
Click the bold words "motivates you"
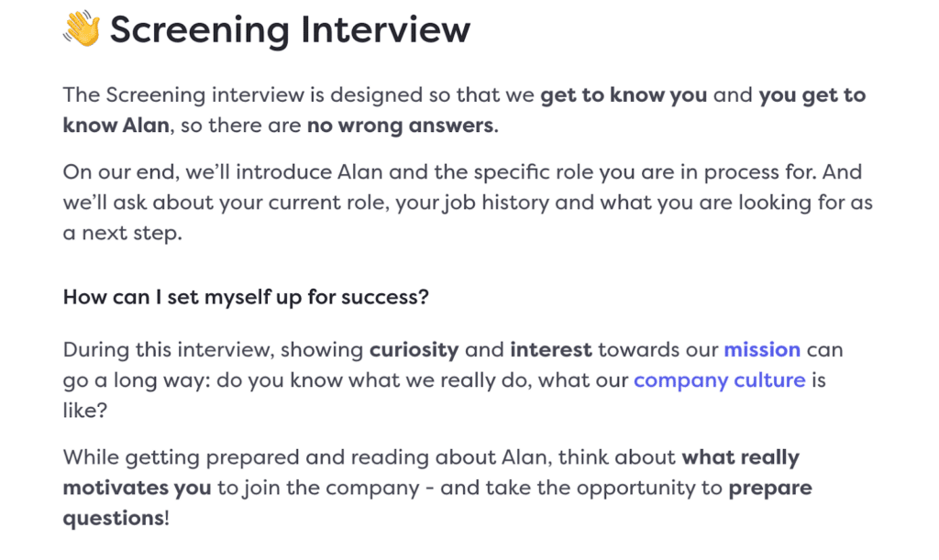click(x=138, y=489)
